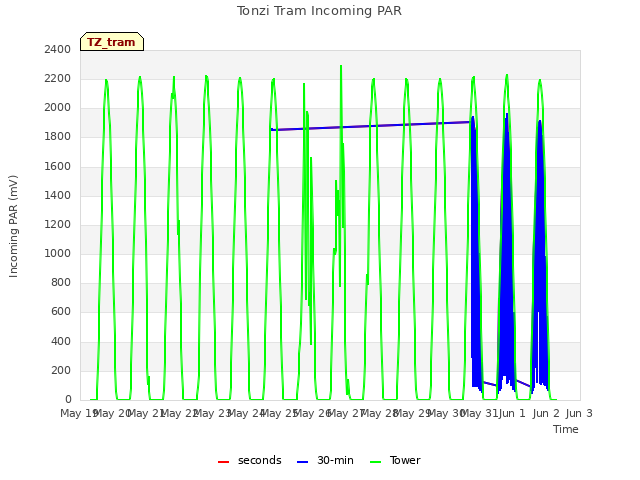This screenshot has height=480, width=640.
Task: Click the y-axis tick value 2200
Action: click(x=58, y=78)
